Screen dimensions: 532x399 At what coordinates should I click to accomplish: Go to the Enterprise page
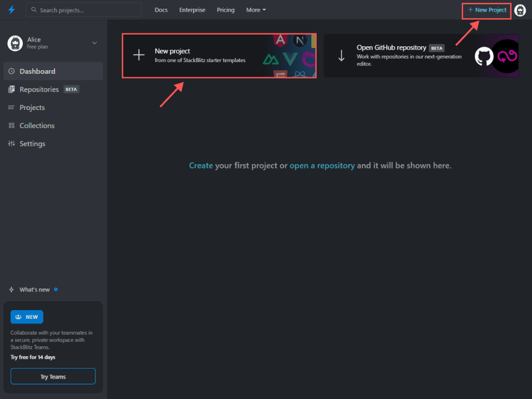click(x=192, y=10)
